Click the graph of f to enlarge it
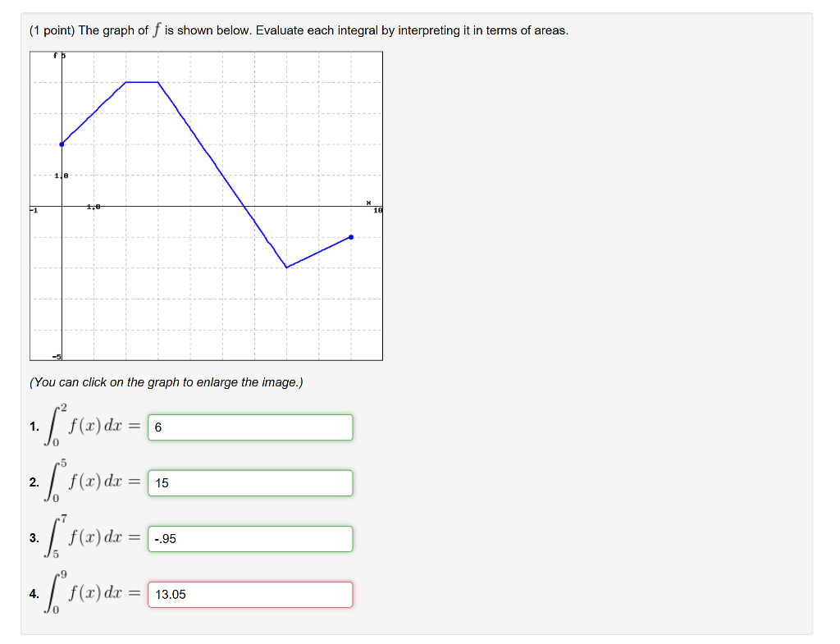Viewport: 840px width, 644px height. 206,206
